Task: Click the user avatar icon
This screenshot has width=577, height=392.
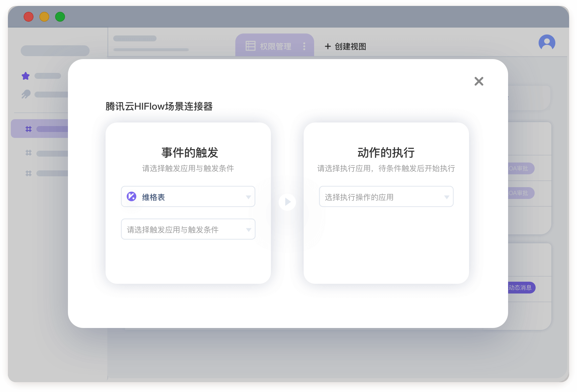Action: click(547, 43)
